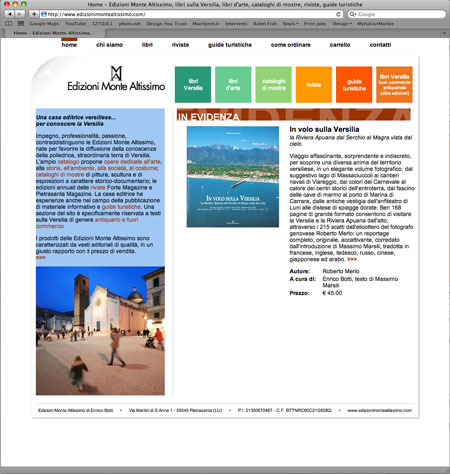Open the guide turistiche menu item
This screenshot has width=450, height=474.
230,45
